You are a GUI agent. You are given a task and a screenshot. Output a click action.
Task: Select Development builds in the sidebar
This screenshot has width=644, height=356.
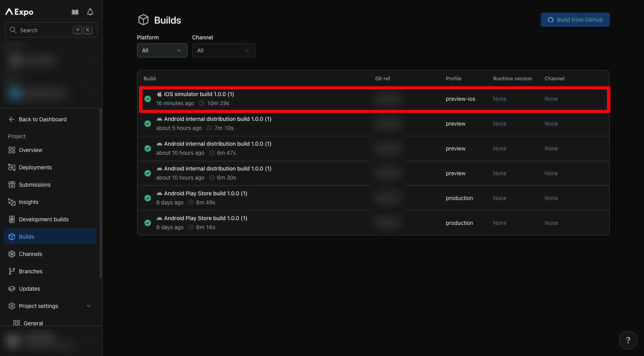[x=50, y=219]
